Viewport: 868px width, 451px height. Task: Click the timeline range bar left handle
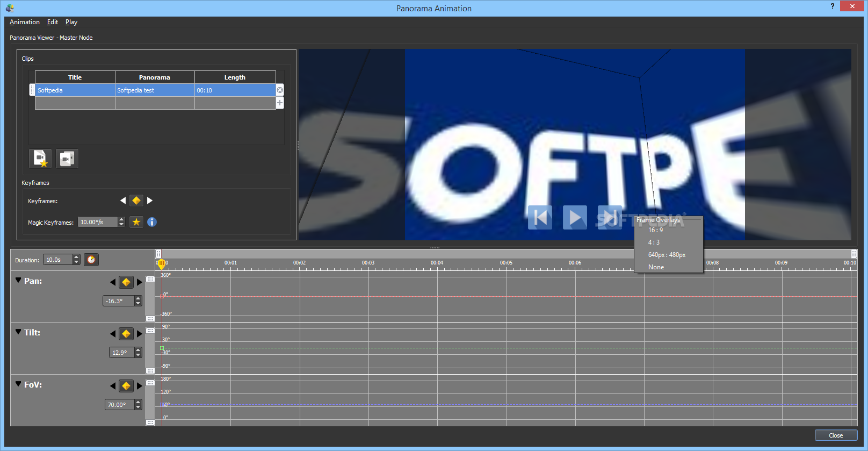[158, 254]
